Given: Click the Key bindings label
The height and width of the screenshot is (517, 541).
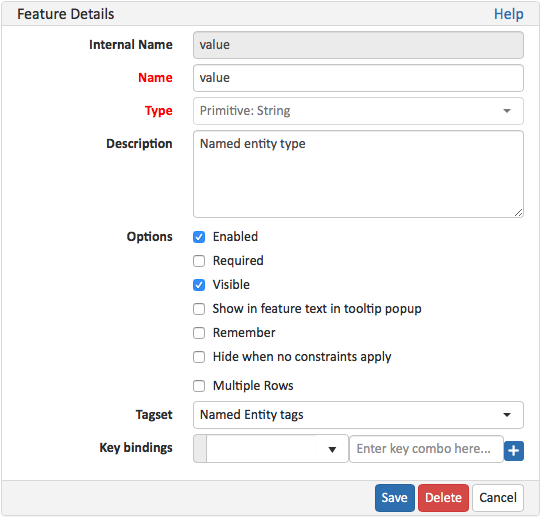Looking at the screenshot, I should [x=136, y=448].
